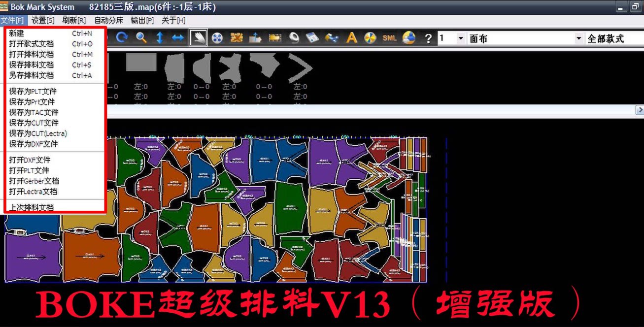Select the orange letter A text tool

(x=351, y=38)
